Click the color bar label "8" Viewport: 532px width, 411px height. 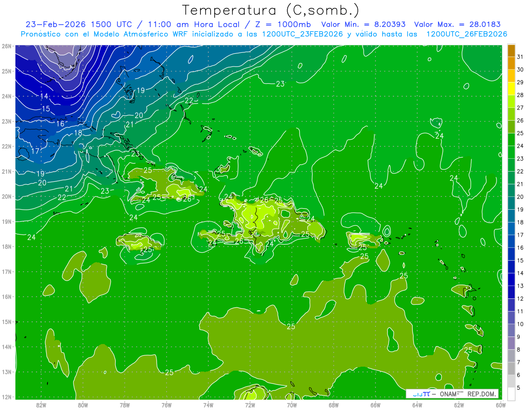point(519,349)
